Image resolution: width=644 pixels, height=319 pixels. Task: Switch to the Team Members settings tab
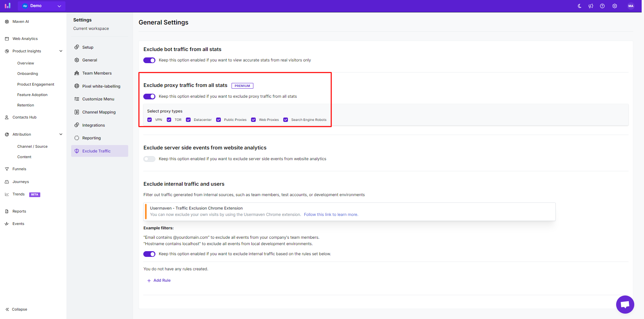pos(97,73)
